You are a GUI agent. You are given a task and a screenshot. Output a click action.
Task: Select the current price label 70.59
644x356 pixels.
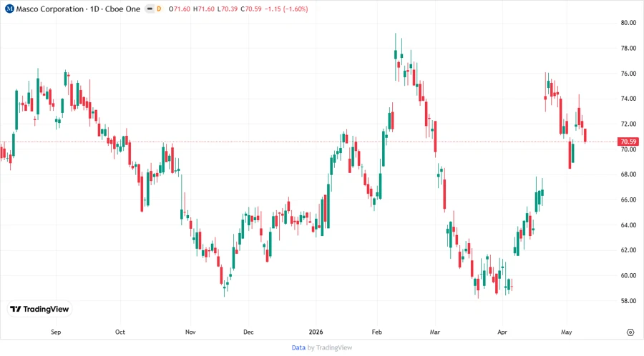click(628, 142)
